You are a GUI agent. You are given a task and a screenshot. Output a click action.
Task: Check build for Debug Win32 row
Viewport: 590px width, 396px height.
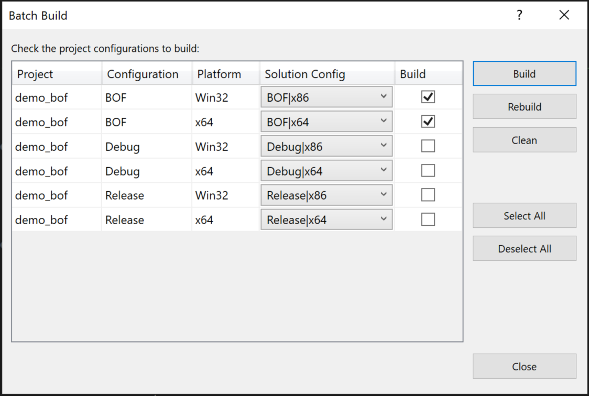428,146
